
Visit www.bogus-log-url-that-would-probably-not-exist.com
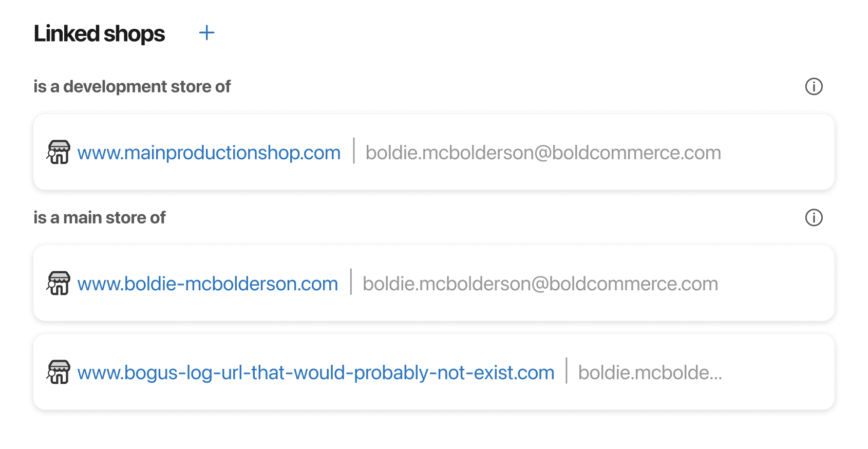click(x=316, y=372)
